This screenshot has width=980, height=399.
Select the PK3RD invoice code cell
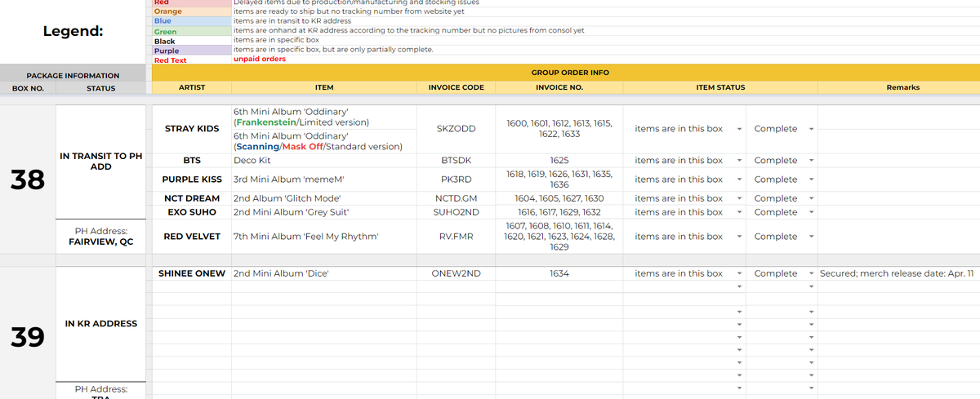click(x=456, y=180)
